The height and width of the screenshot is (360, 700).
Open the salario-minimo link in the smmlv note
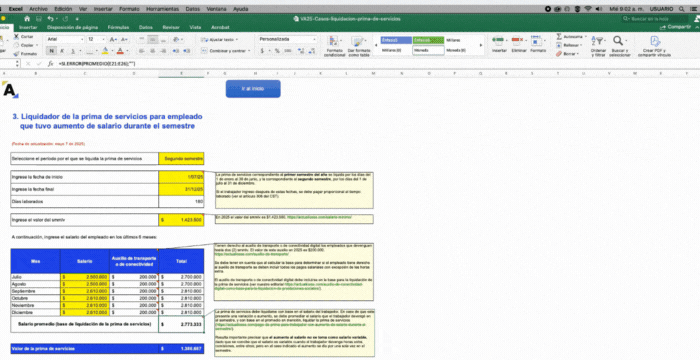pos(319,217)
